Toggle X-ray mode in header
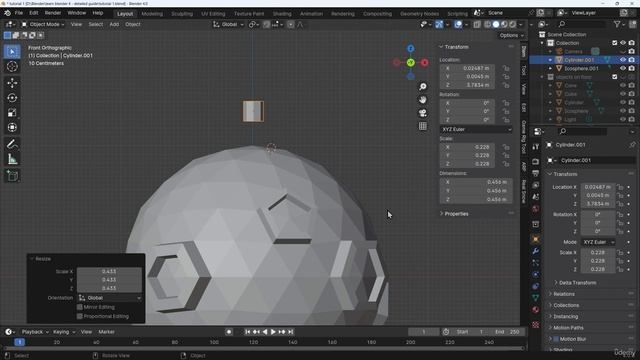Image resolution: width=640 pixels, height=360 pixels. [x=477, y=24]
